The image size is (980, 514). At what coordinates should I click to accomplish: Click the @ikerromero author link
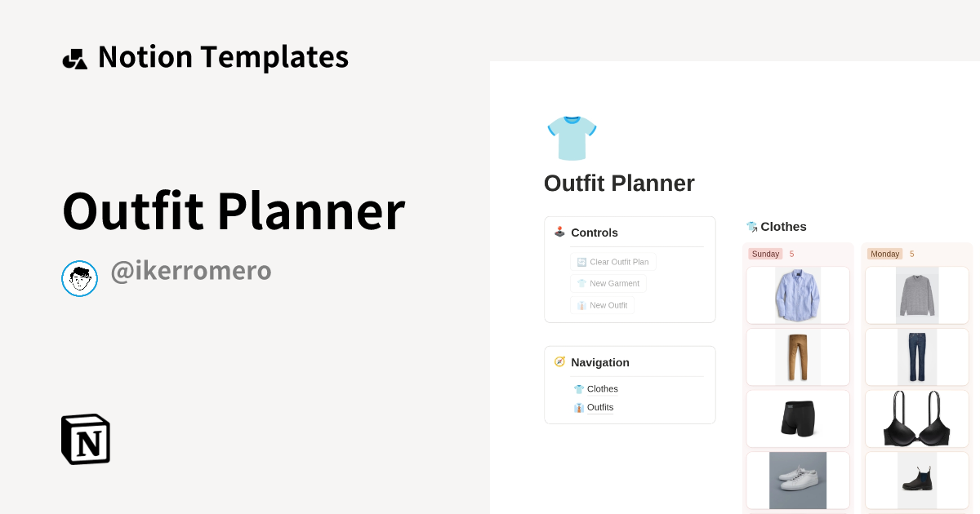point(191,270)
